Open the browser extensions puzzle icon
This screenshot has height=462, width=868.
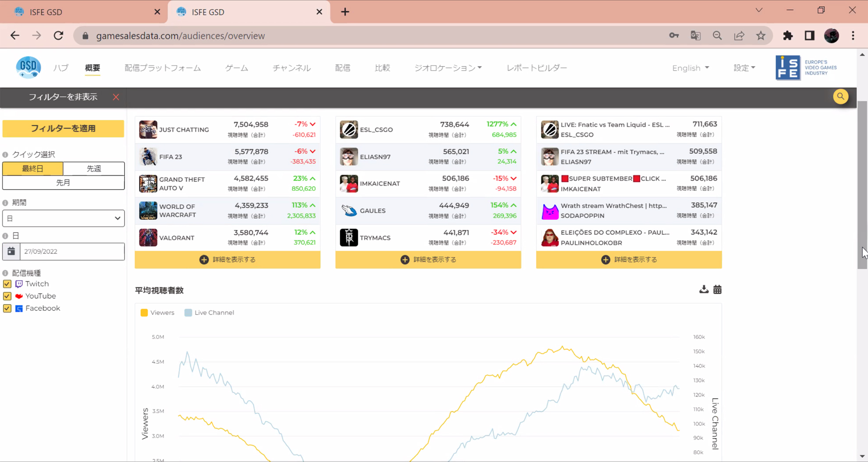[x=788, y=36]
